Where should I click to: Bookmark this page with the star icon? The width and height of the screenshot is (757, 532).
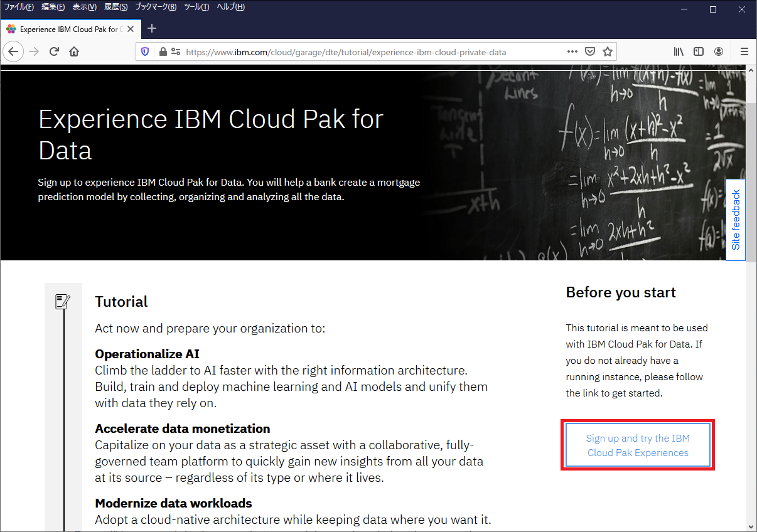[607, 51]
